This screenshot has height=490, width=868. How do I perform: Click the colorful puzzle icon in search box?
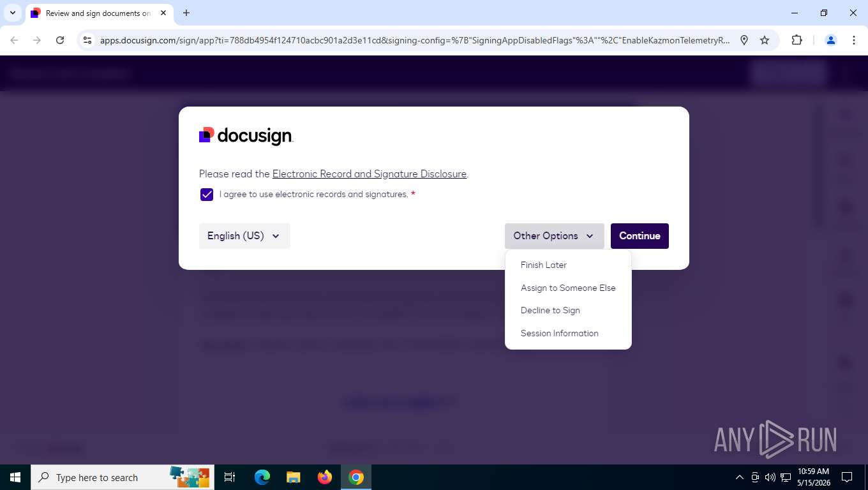[190, 477]
